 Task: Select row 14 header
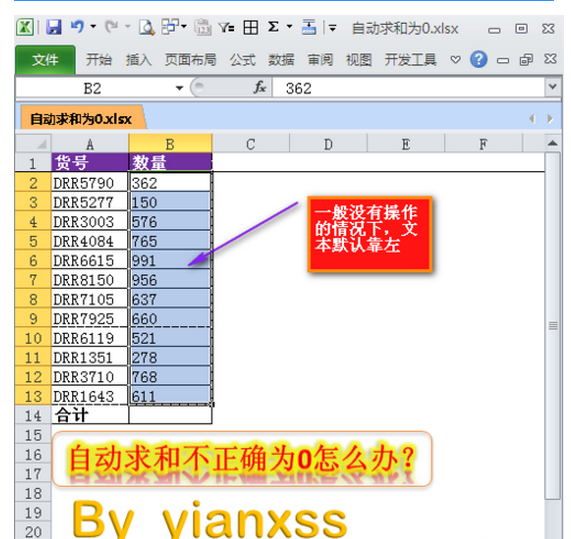pyautogui.click(x=33, y=416)
